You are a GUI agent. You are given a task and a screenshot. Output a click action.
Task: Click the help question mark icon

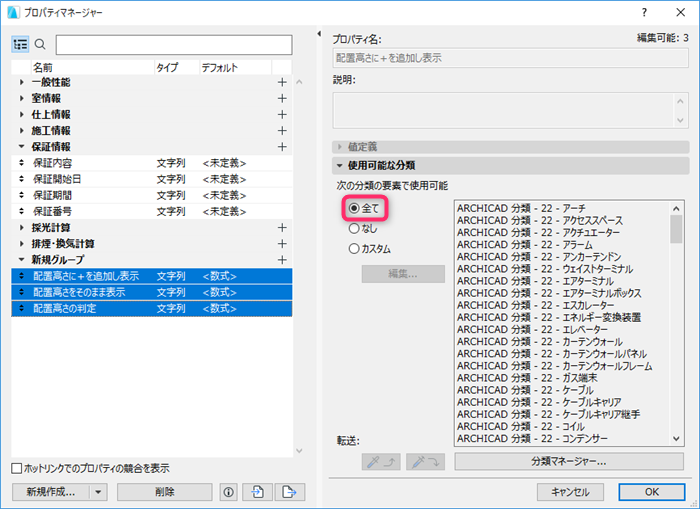point(644,13)
